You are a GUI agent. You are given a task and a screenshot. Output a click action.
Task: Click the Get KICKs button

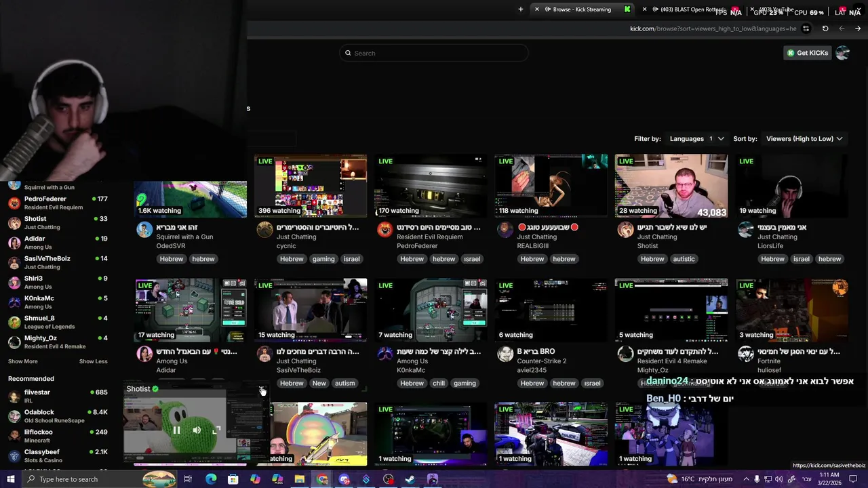[x=808, y=53]
